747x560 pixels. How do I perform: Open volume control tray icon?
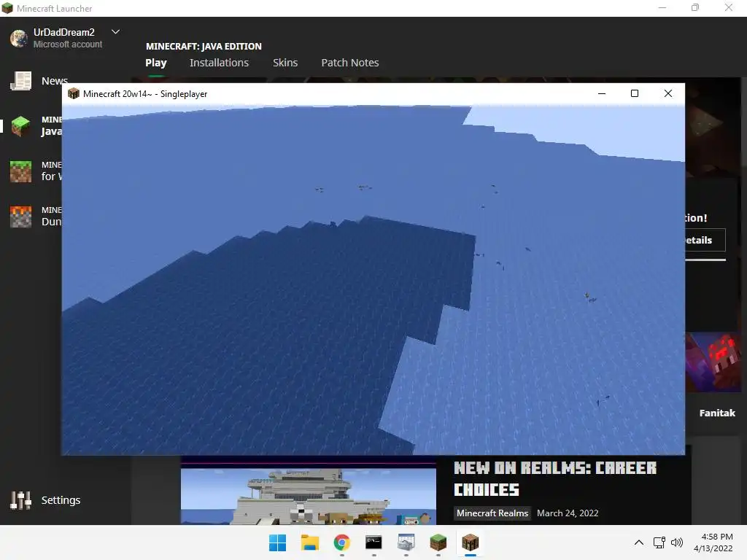[676, 542]
